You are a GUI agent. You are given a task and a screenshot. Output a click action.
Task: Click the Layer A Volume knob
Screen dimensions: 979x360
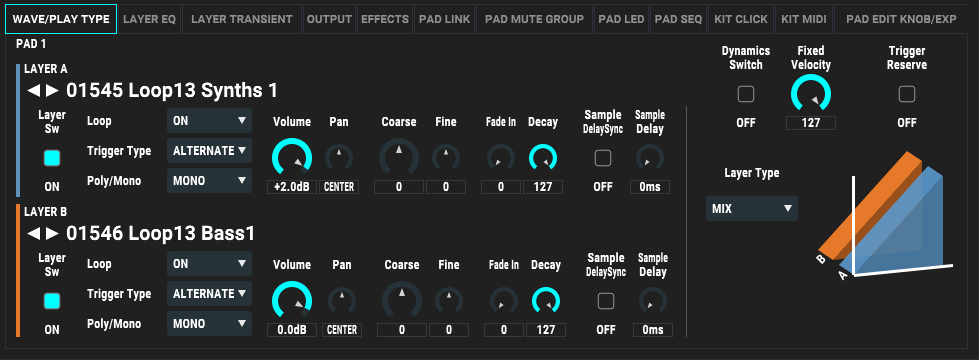coord(292,157)
